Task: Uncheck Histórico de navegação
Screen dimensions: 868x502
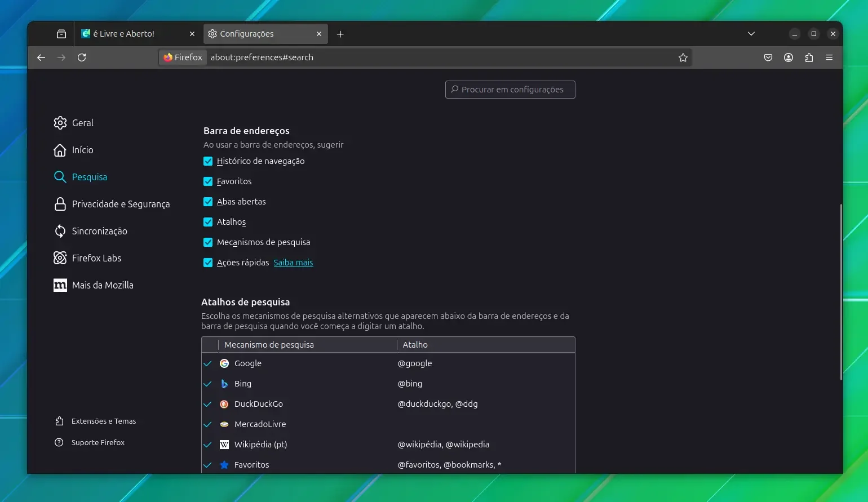Action: (x=208, y=161)
